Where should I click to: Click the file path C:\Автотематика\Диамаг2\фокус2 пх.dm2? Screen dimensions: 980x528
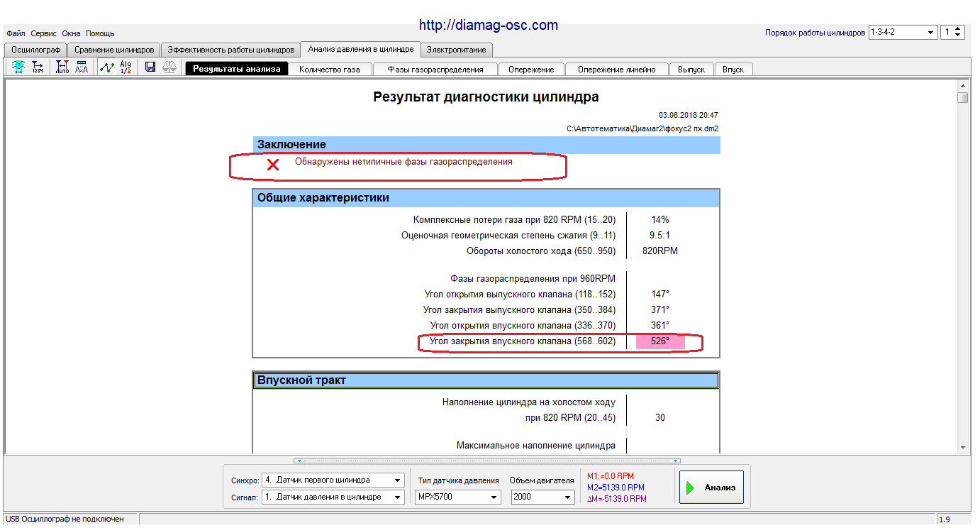click(642, 129)
